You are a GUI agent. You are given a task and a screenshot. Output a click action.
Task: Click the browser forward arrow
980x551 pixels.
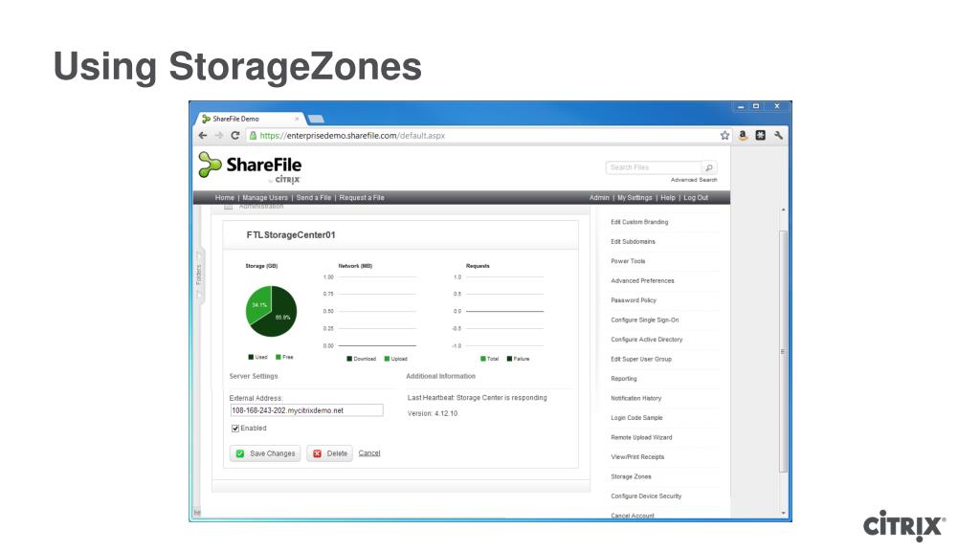click(219, 136)
